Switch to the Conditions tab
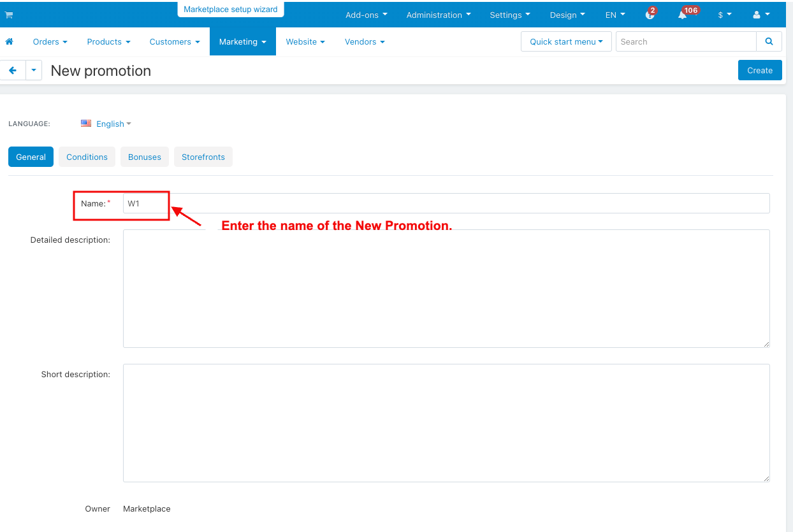793x532 pixels. 87,157
